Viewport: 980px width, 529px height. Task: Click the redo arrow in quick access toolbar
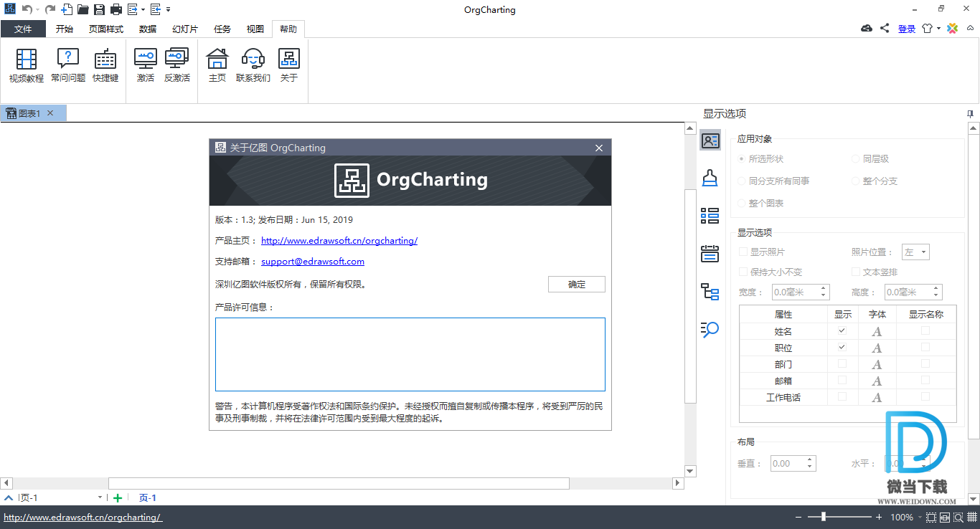coord(50,9)
